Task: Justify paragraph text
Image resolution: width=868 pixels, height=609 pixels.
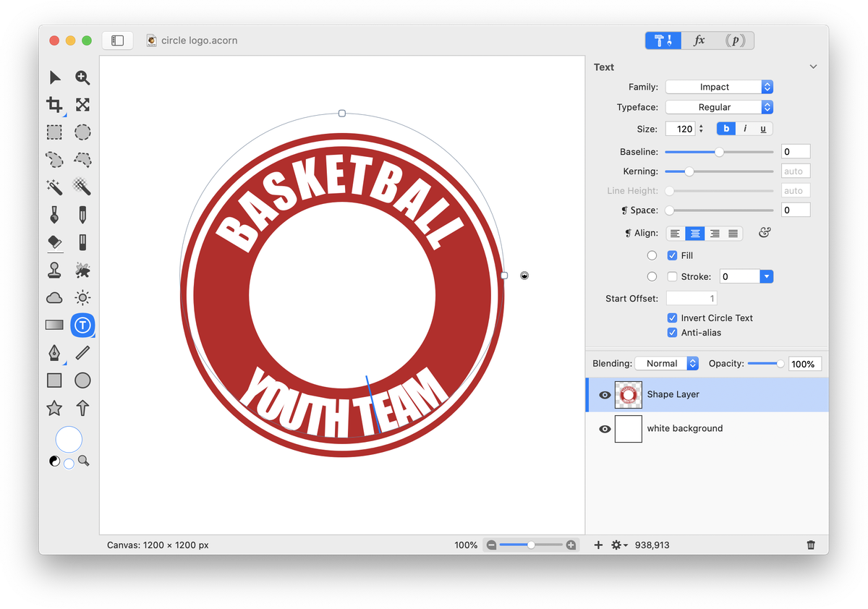Action: point(733,234)
